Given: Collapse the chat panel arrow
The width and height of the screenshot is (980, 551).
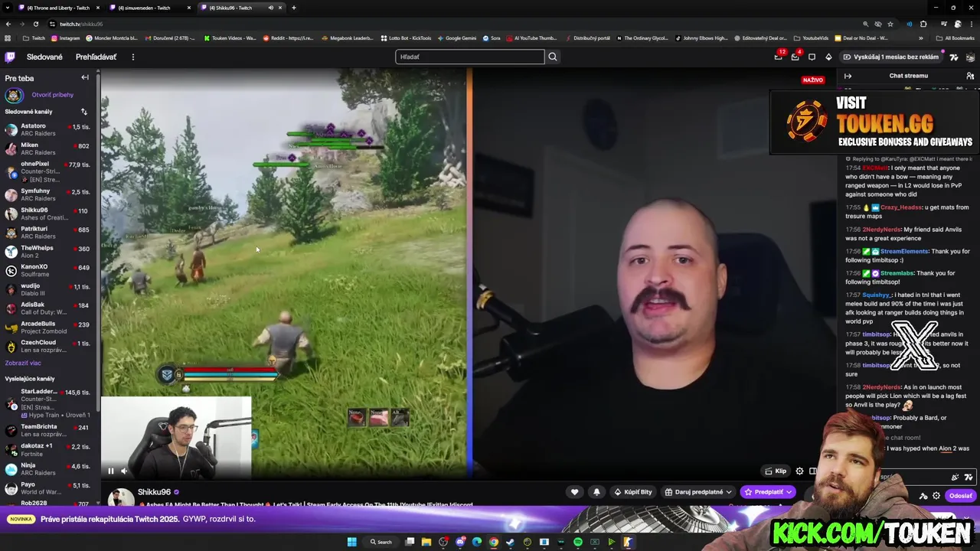Looking at the screenshot, I should point(848,76).
